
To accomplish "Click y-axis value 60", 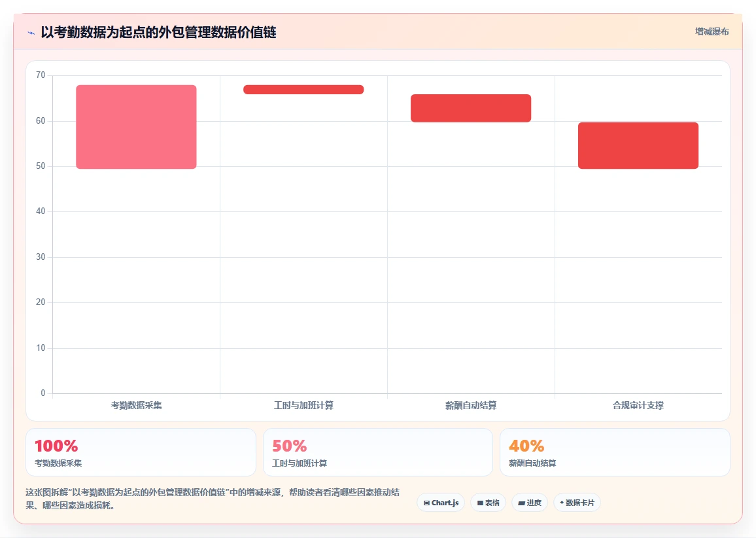I will pos(41,120).
